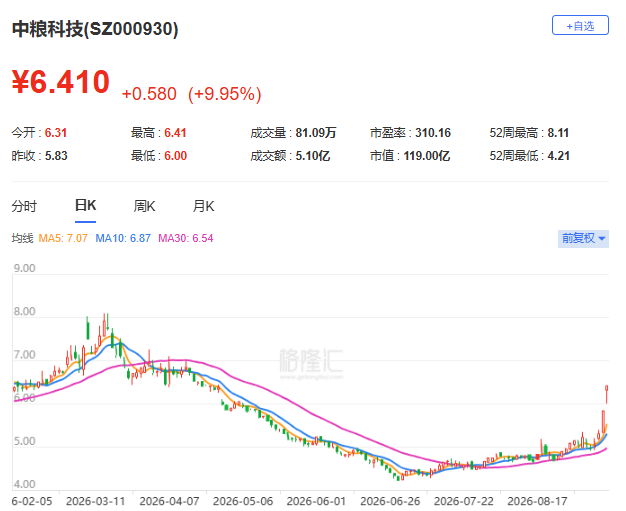Image resolution: width=626 pixels, height=511 pixels.
Task: Click the change amount +0.580
Action: [149, 94]
